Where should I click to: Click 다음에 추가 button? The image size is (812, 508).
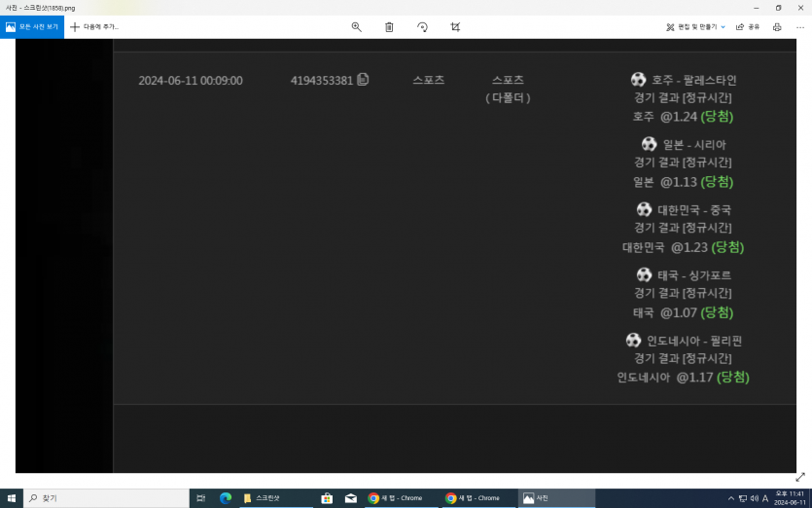tap(94, 27)
